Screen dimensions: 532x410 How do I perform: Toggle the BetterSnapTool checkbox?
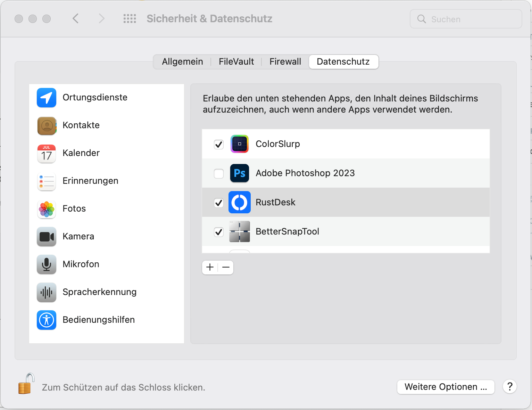[219, 232]
